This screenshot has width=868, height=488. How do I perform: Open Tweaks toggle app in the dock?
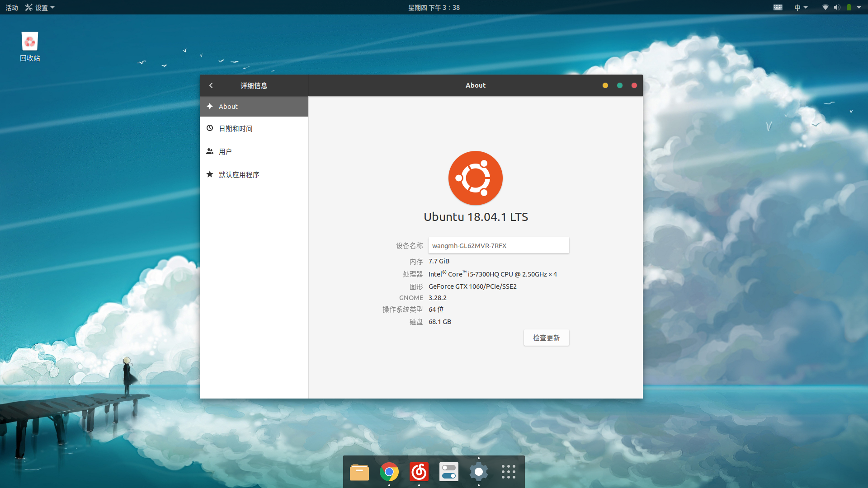[449, 472]
